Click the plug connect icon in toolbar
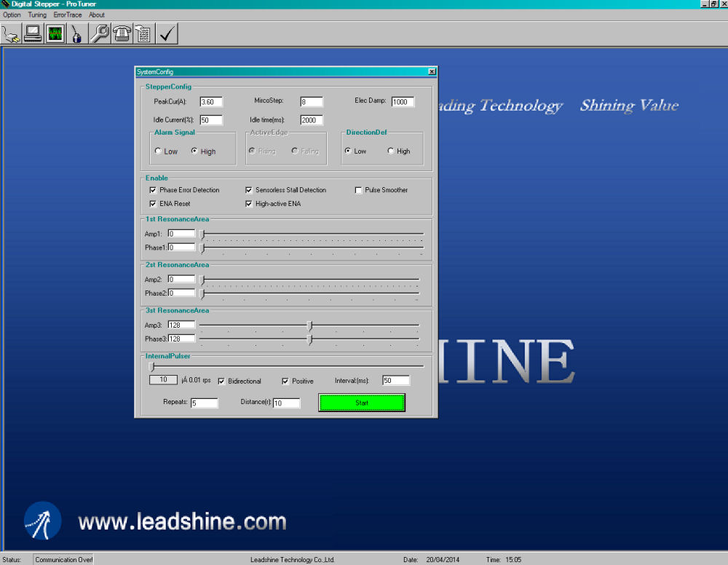Image resolution: width=728 pixels, height=565 pixels. (11, 33)
